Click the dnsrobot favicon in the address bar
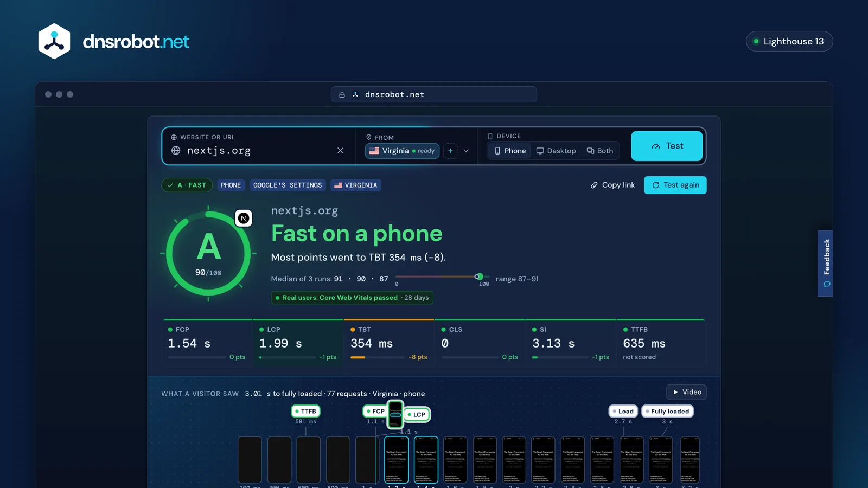 click(355, 94)
